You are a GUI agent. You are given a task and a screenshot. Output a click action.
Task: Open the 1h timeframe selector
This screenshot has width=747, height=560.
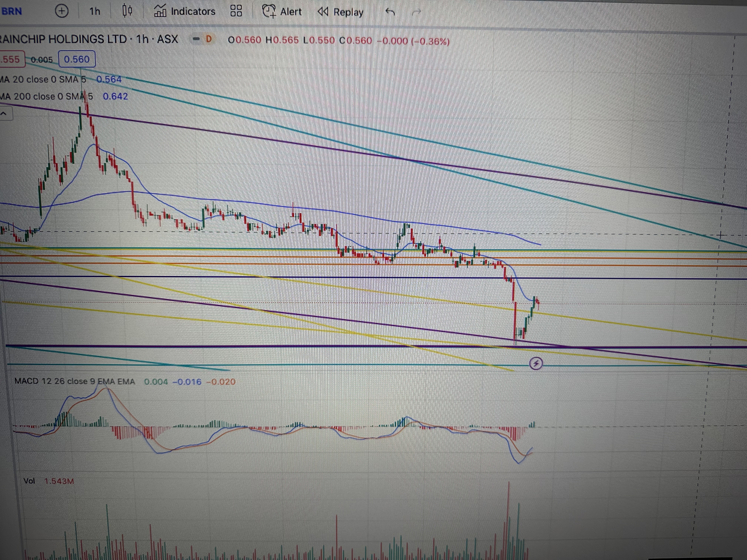click(95, 11)
